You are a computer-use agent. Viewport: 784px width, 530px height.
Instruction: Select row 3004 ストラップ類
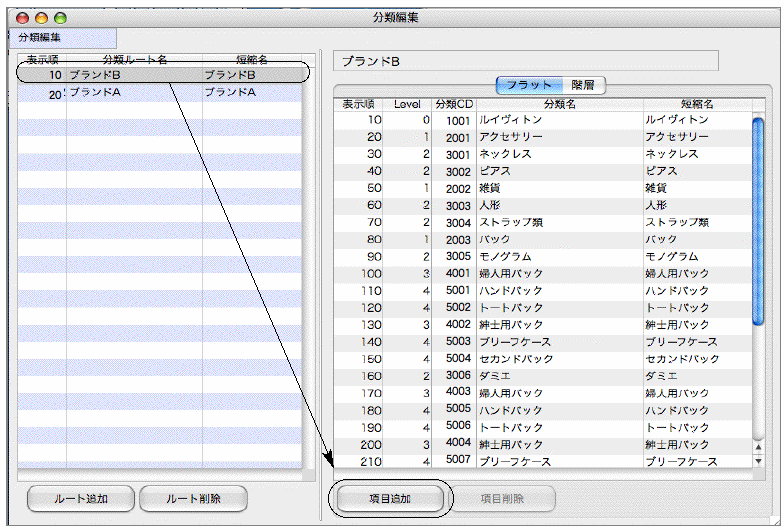[x=542, y=222]
